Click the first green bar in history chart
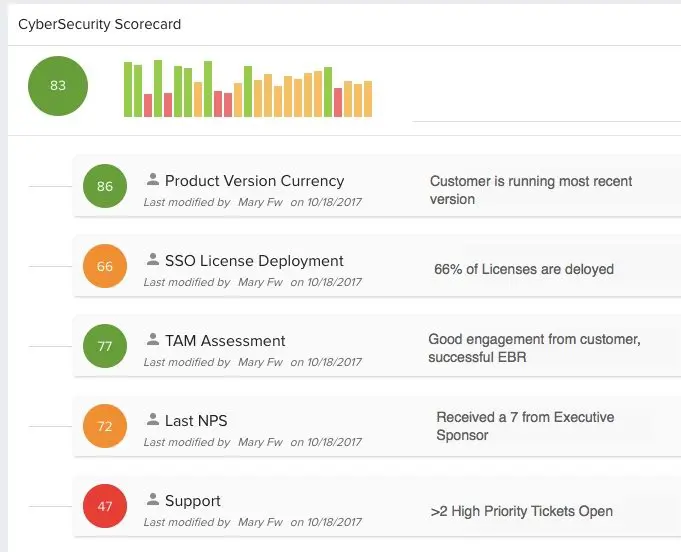 tap(128, 89)
